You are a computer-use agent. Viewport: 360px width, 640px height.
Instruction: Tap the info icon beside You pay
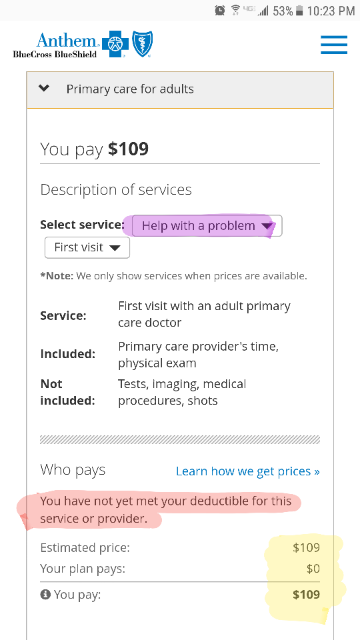(x=45, y=594)
